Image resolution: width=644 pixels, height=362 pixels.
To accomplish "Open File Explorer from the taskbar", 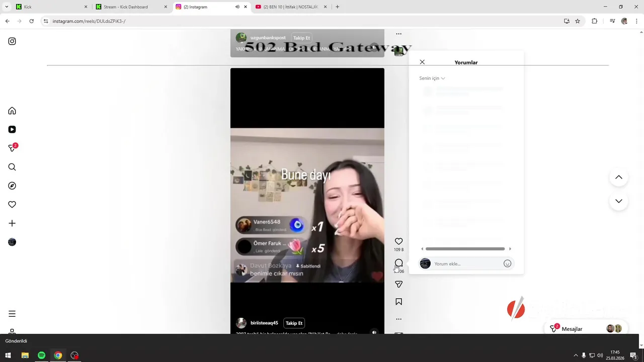I will click(25, 355).
